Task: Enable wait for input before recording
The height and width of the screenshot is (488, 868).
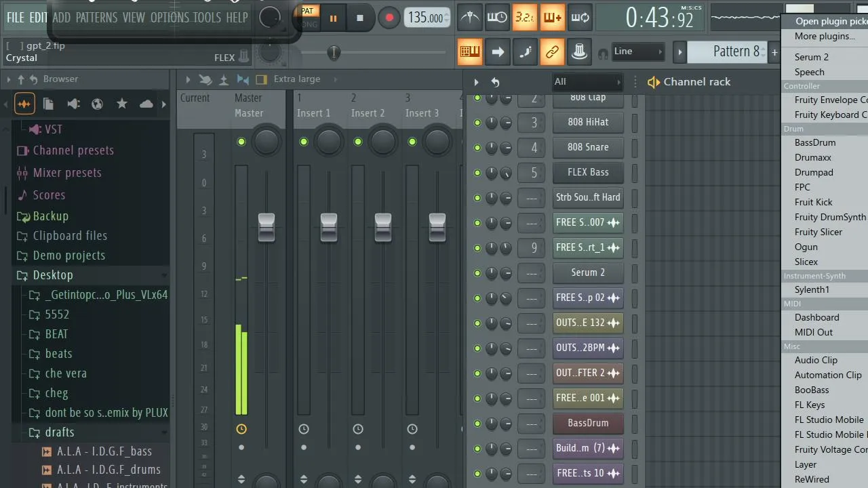Action: click(497, 18)
